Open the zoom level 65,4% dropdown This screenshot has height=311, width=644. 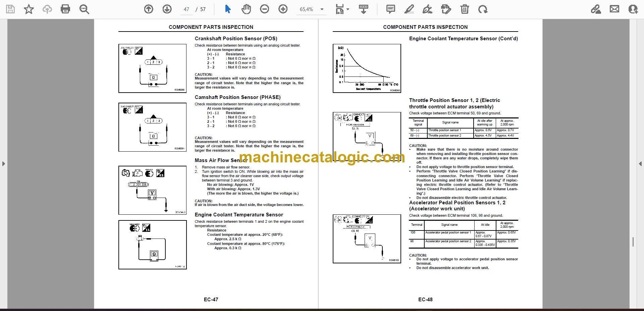click(312, 9)
